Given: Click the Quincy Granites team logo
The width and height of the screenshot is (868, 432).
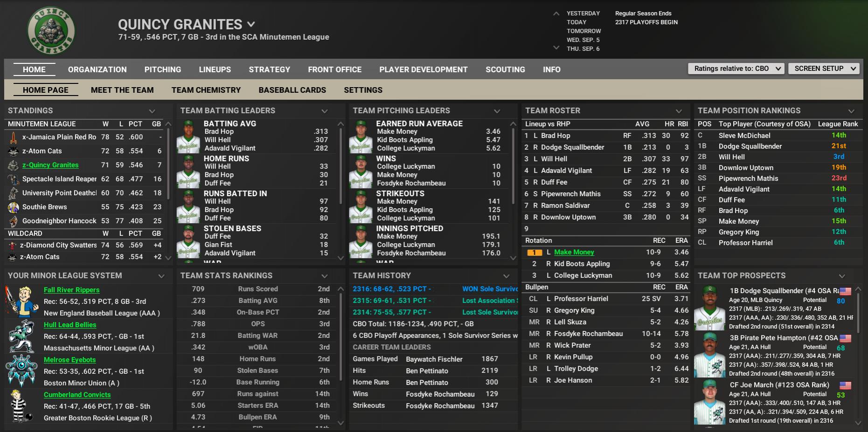Looking at the screenshot, I should tap(51, 31).
